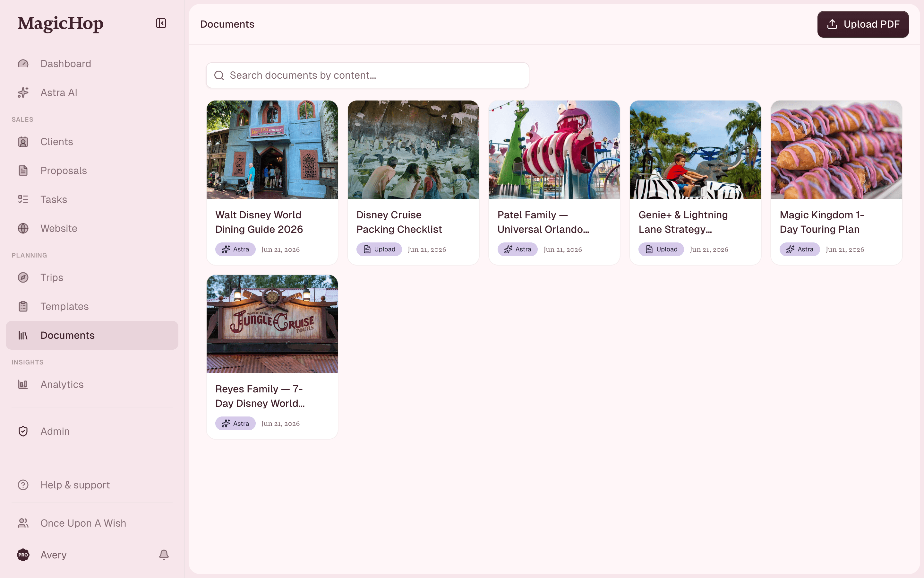Click the Tasks checklist icon
Screen dimensions: 924x578
(x=23, y=199)
